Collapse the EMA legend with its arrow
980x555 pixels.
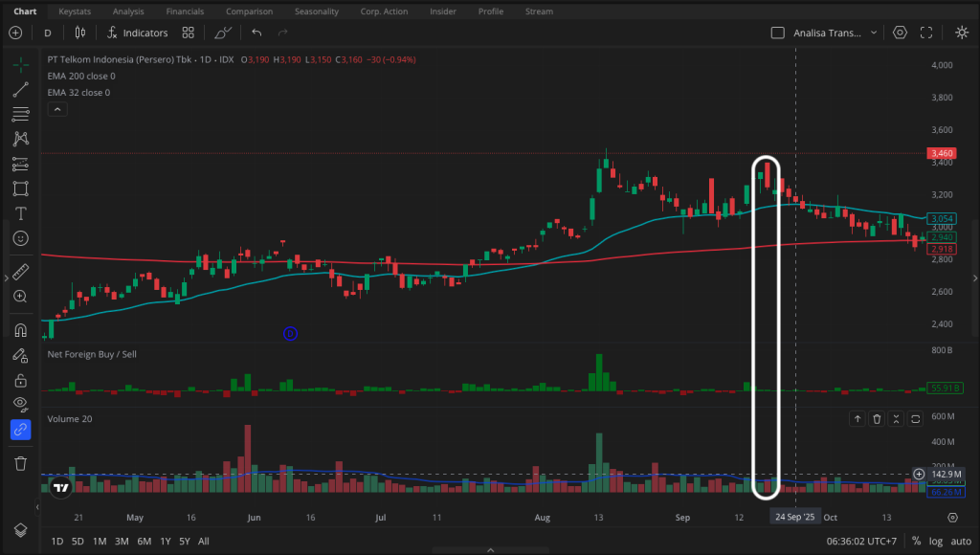56,108
